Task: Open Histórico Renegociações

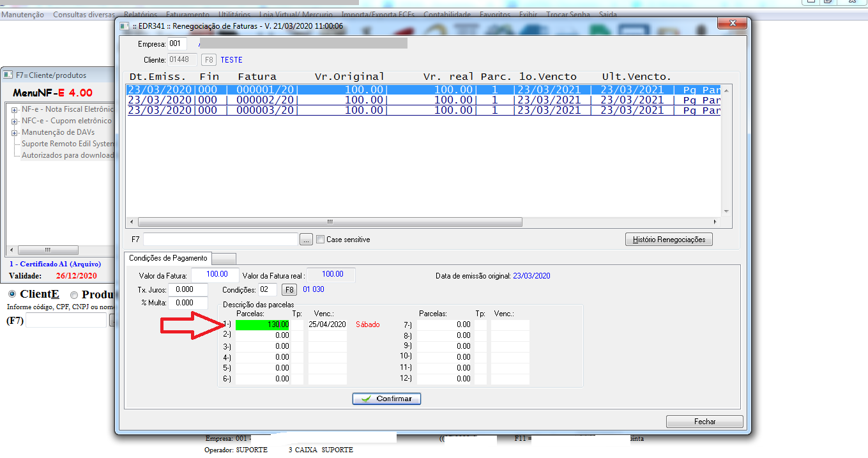Action: 668,240
